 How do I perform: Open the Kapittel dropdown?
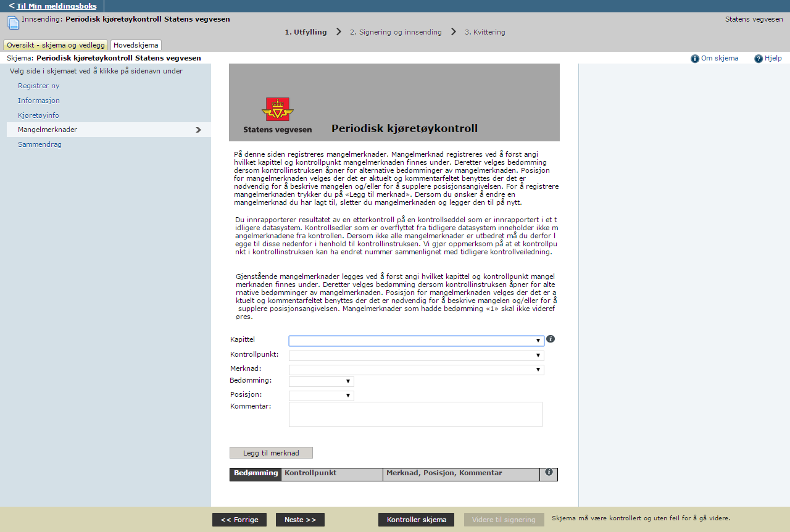[x=417, y=341]
